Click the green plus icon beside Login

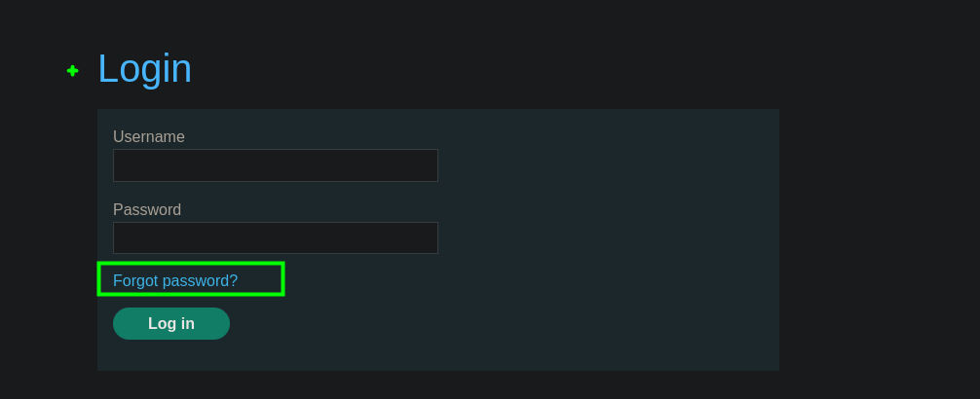72,70
